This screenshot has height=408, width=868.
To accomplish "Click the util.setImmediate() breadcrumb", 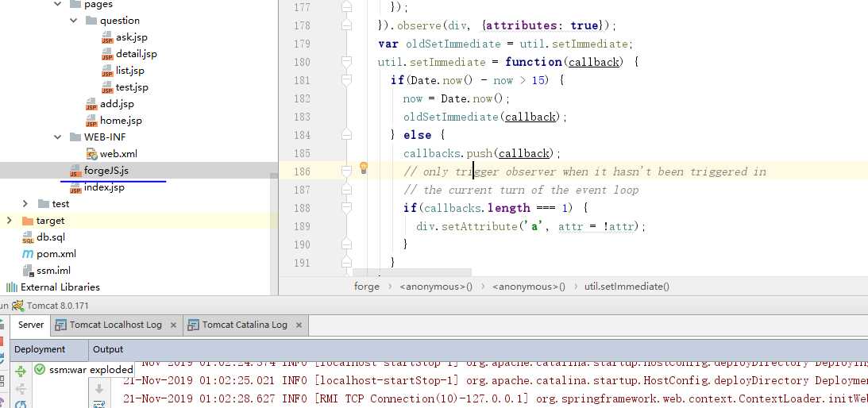I will 627,287.
